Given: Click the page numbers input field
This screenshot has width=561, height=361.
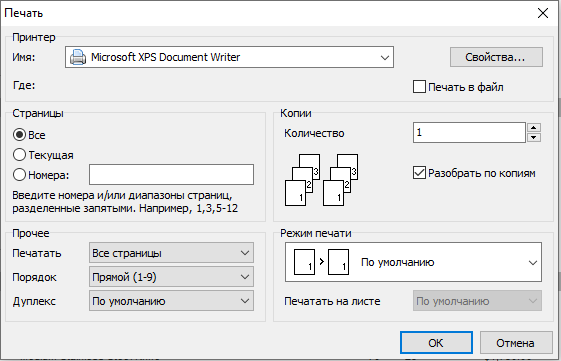Looking at the screenshot, I should click(171, 175).
